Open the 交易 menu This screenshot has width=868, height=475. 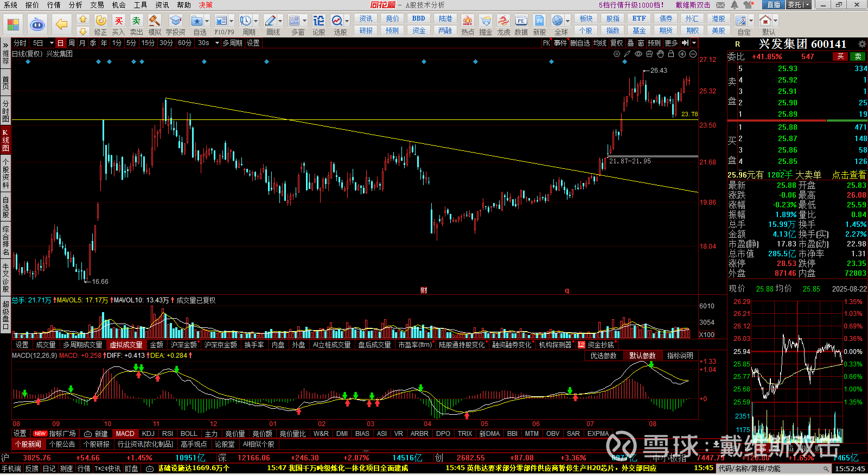[97, 5]
